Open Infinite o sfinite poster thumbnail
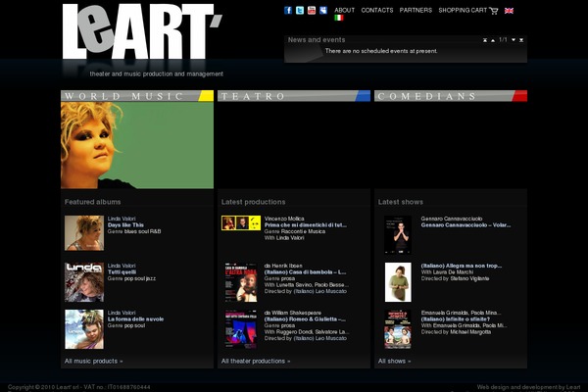Viewport: 588px width, 392px height. click(x=398, y=329)
